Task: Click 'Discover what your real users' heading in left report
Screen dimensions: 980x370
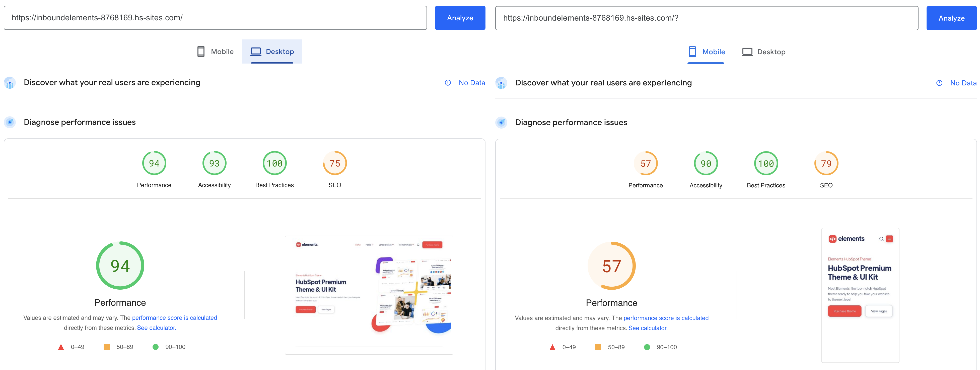Action: click(112, 83)
